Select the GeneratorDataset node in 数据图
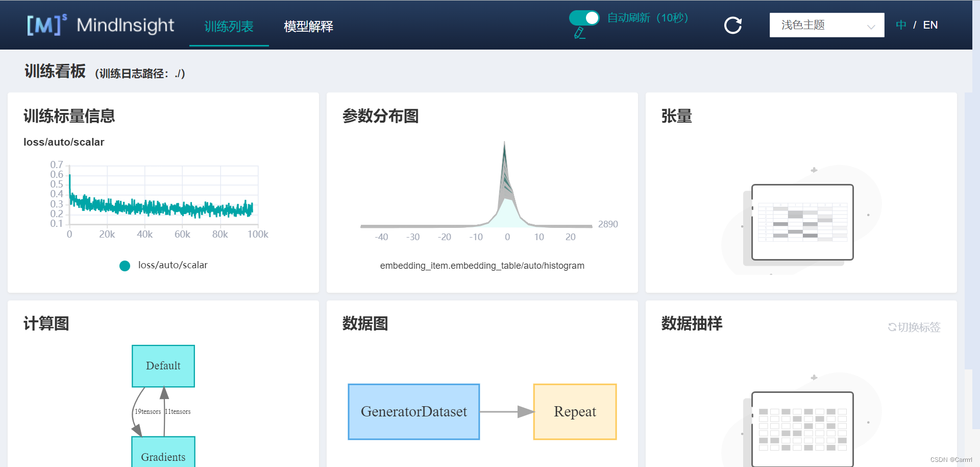The height and width of the screenshot is (467, 980). 414,412
